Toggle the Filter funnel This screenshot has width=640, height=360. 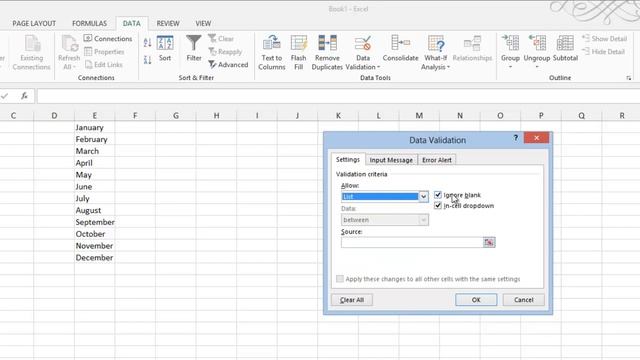point(194,49)
